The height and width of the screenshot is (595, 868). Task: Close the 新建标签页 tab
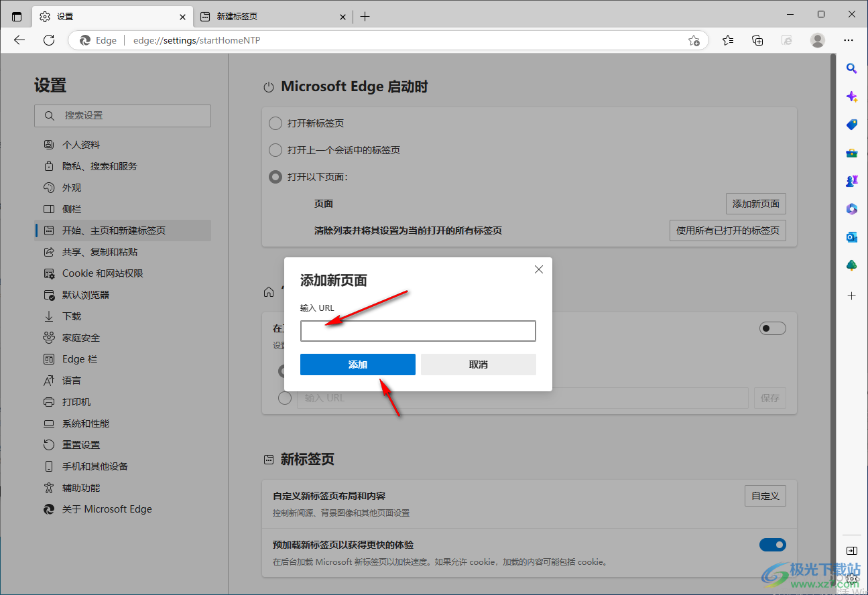pyautogui.click(x=343, y=17)
